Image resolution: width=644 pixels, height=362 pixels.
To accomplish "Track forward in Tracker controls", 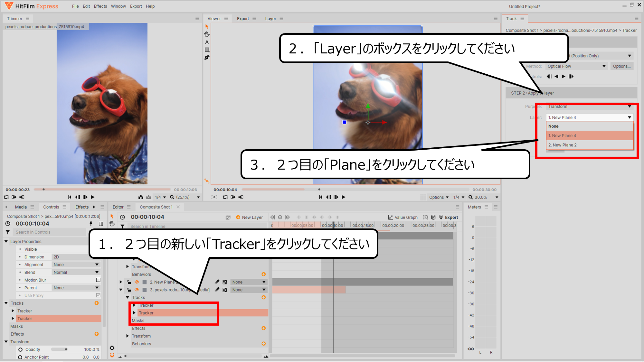I will pyautogui.click(x=563, y=76).
